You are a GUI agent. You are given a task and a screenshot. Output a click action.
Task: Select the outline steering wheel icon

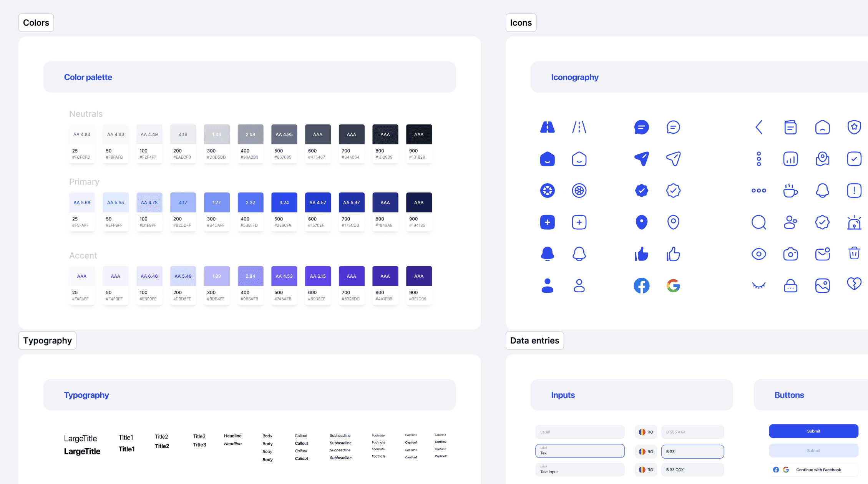[x=579, y=191]
